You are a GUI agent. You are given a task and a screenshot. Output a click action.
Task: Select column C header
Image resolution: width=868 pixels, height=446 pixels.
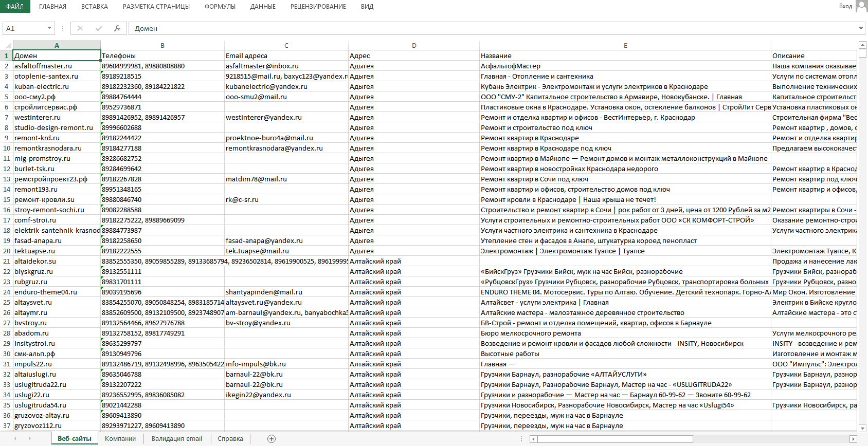(286, 45)
